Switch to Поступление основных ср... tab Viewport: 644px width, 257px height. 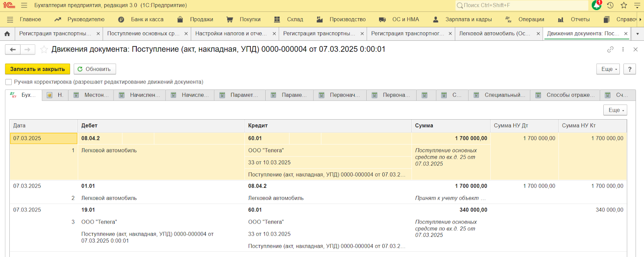(x=143, y=33)
